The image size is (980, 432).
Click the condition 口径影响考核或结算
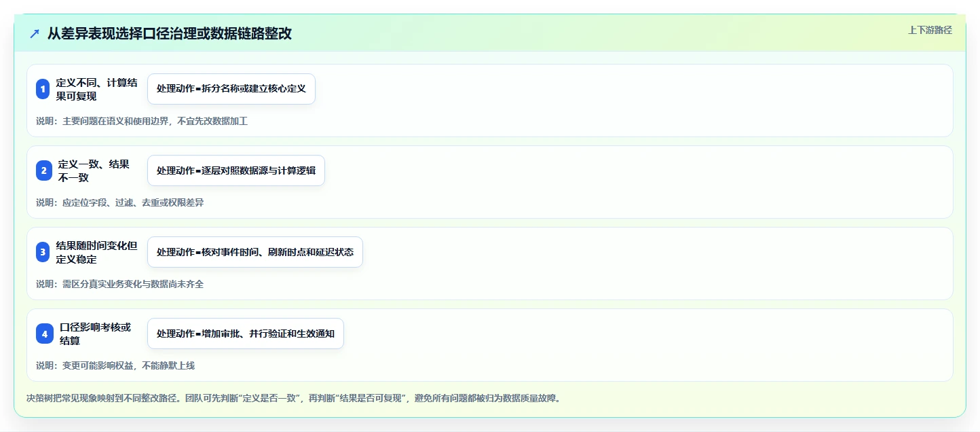[95, 334]
